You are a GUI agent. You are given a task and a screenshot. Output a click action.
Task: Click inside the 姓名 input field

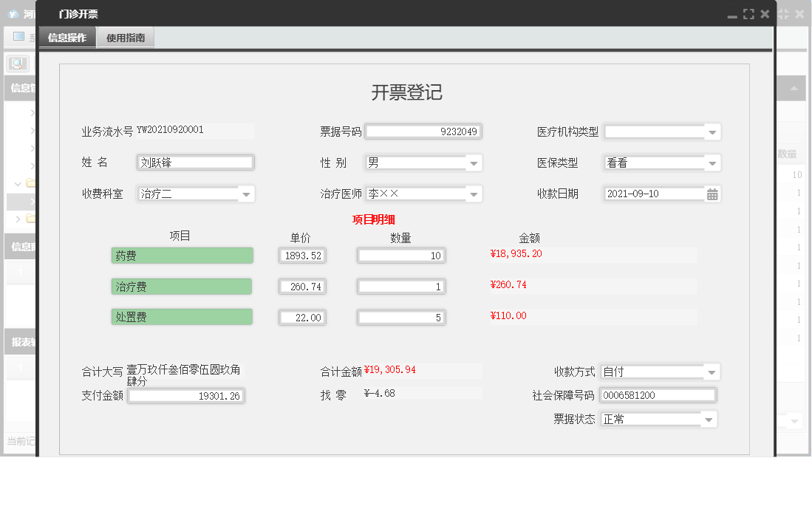click(194, 163)
